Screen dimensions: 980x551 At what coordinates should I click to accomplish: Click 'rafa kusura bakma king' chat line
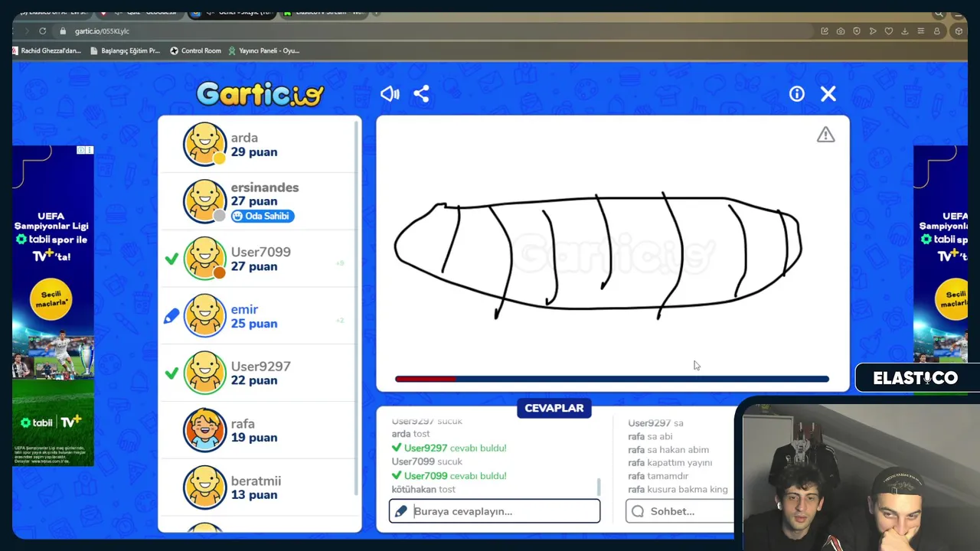coord(678,489)
